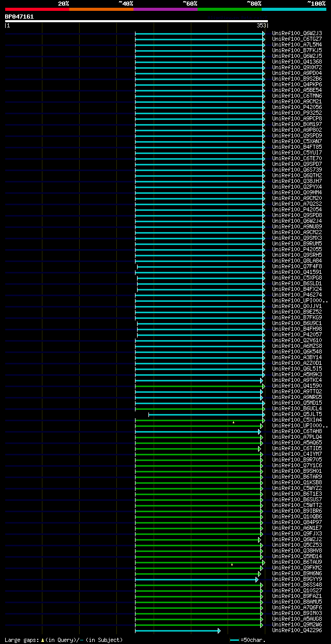Select the UniRef100_Q41590 label

(x=297, y=386)
